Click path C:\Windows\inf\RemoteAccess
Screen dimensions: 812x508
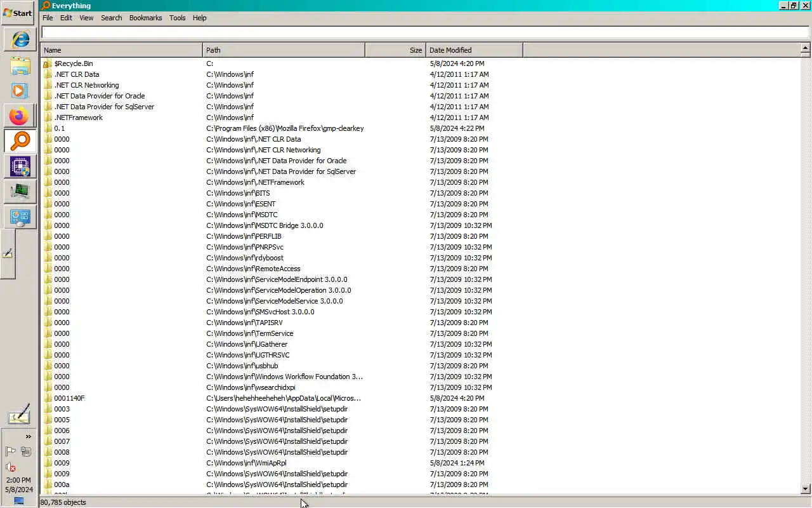pos(253,269)
